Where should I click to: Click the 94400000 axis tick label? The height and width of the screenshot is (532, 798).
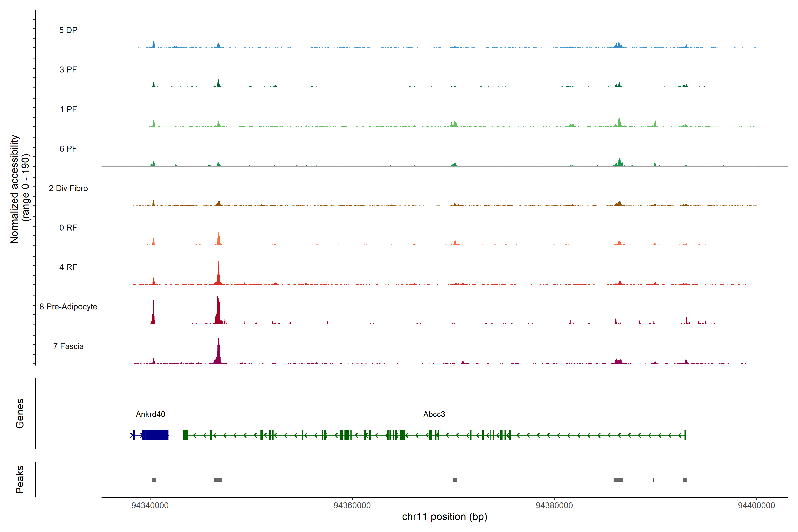[756, 506]
